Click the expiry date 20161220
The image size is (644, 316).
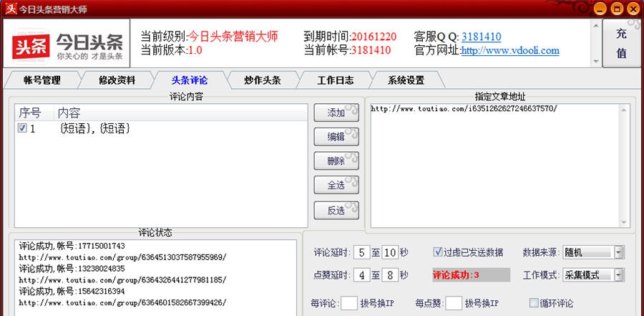click(374, 37)
